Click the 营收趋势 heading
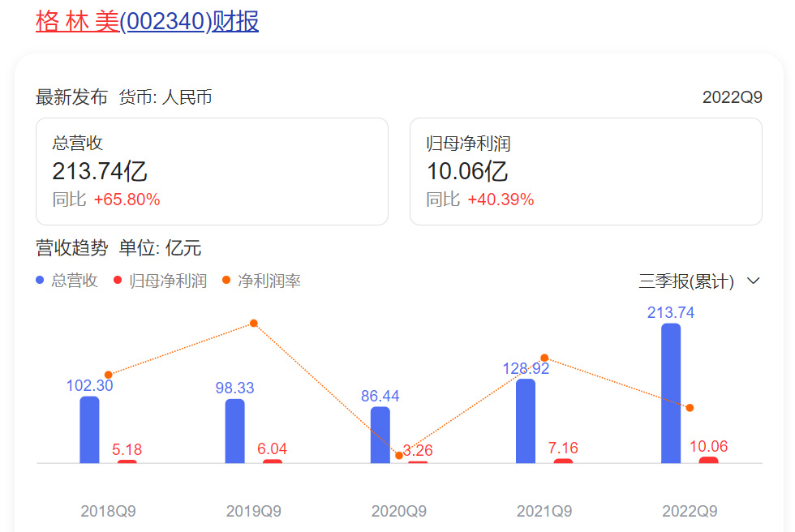The image size is (795, 532). pyautogui.click(x=72, y=248)
